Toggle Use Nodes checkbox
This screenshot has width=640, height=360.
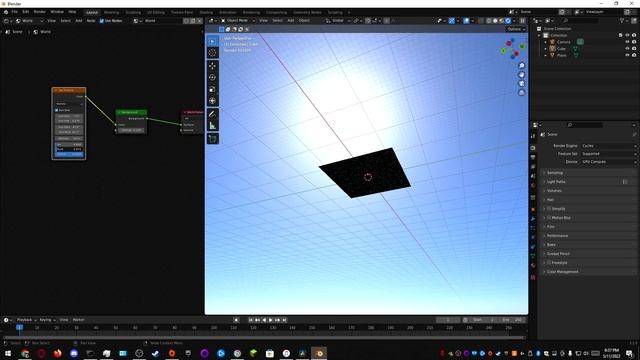pos(102,21)
